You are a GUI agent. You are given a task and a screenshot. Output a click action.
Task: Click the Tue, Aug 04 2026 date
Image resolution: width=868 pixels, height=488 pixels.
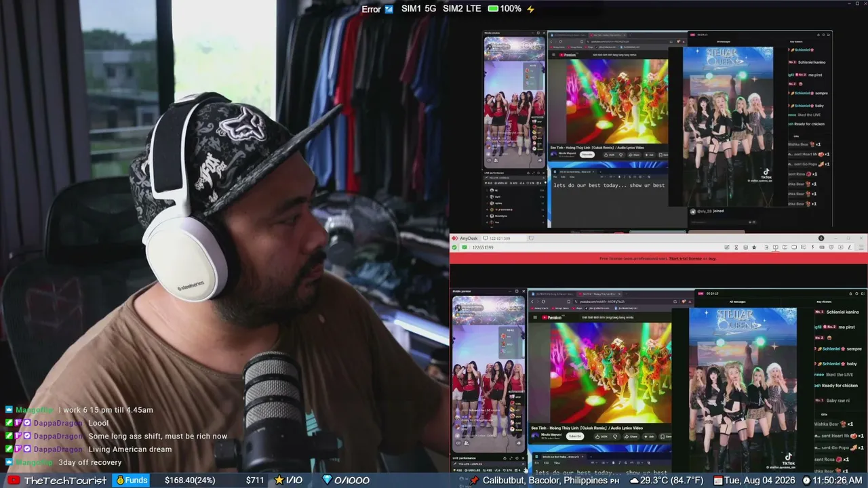pos(760,481)
